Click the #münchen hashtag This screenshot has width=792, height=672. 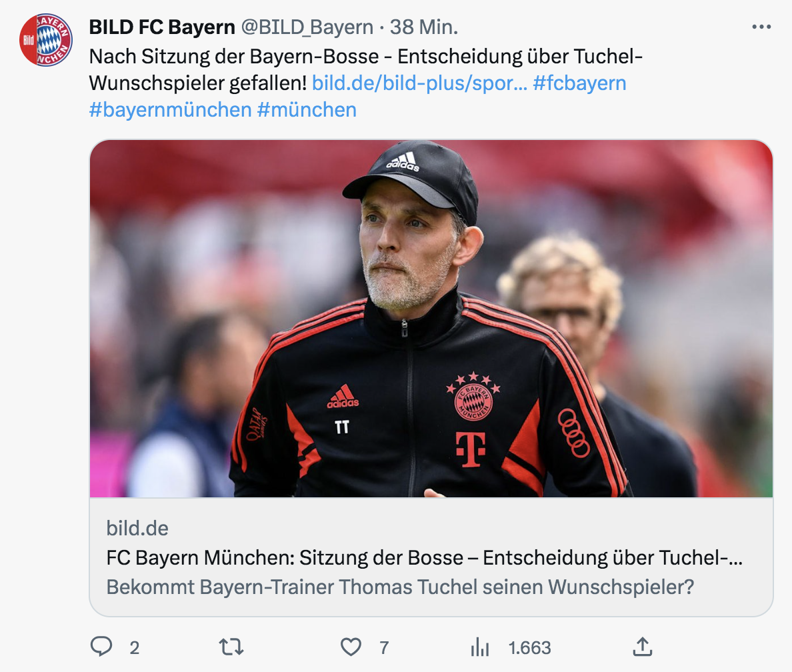307,109
